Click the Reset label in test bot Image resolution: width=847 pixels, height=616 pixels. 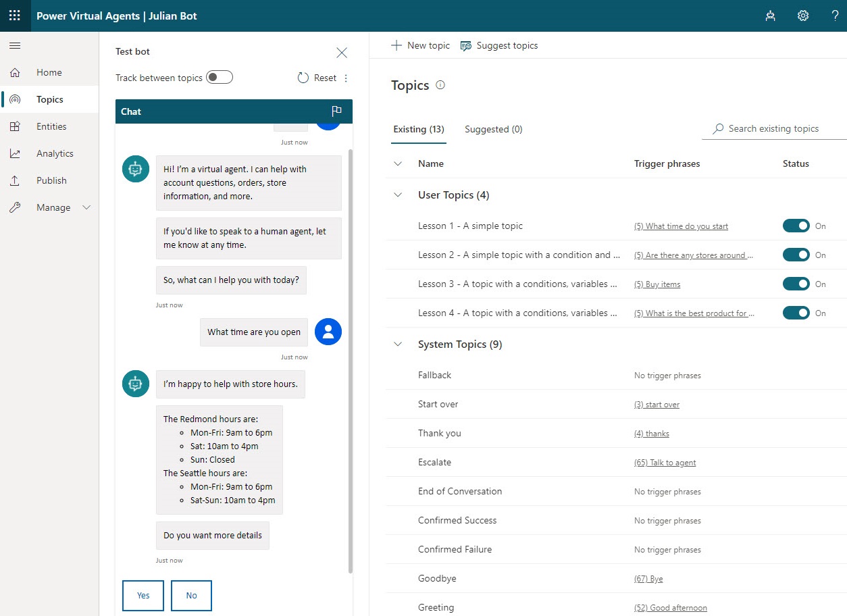coord(325,78)
